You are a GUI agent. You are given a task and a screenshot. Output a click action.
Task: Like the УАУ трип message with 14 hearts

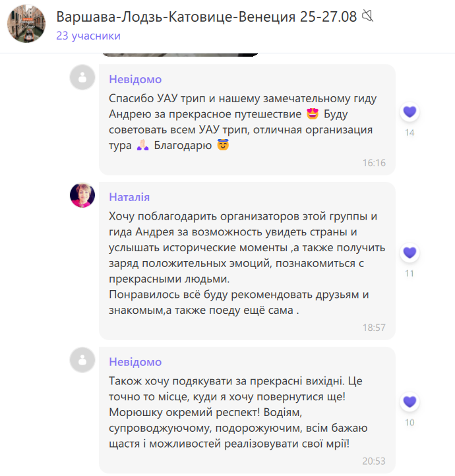click(x=409, y=112)
